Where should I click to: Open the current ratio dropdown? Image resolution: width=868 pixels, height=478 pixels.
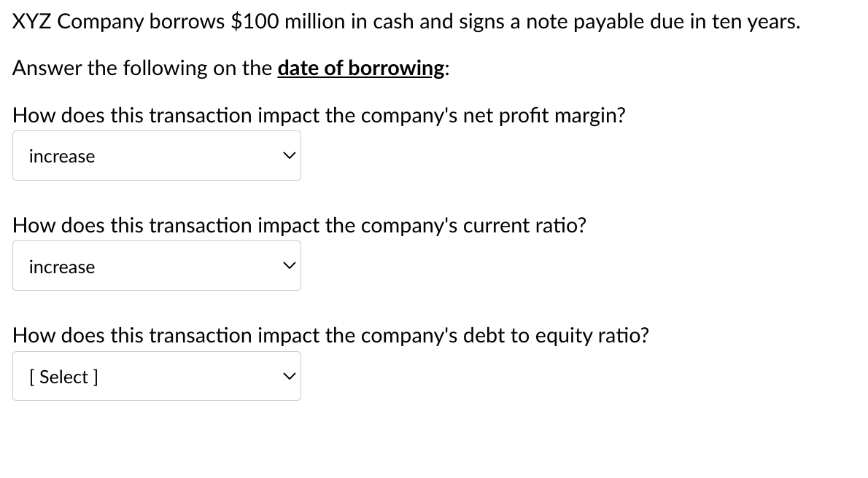click(x=156, y=265)
